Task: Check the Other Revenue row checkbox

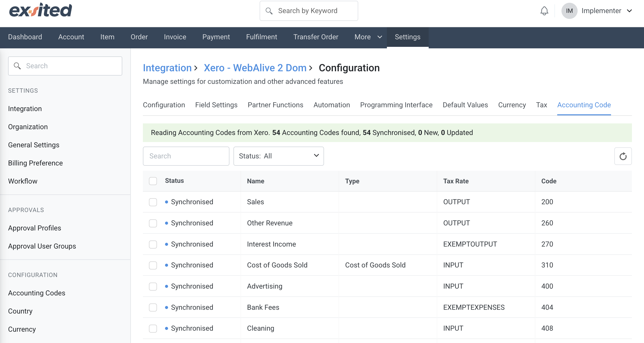Action: pos(153,223)
